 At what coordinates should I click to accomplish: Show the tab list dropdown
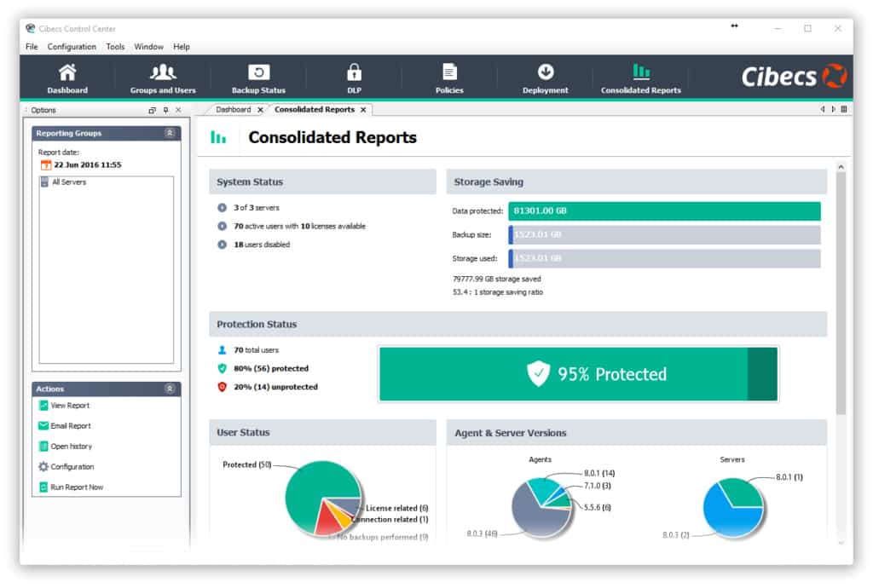coord(844,110)
